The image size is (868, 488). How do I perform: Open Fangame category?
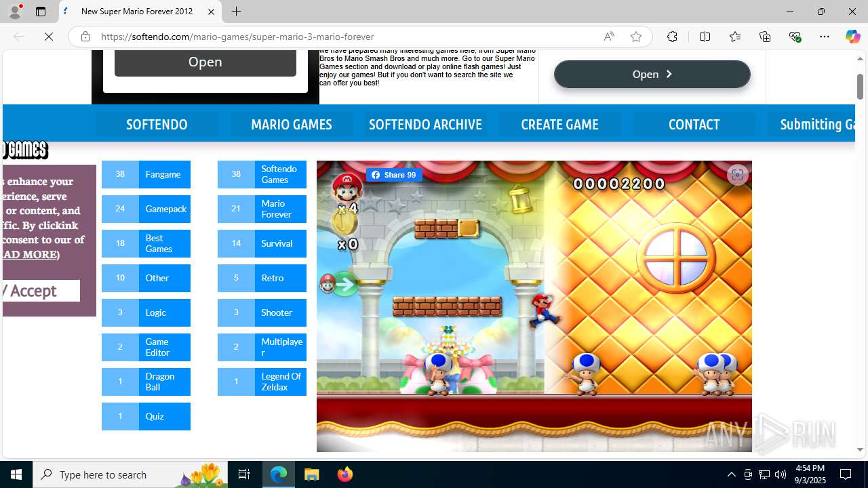[x=146, y=174]
